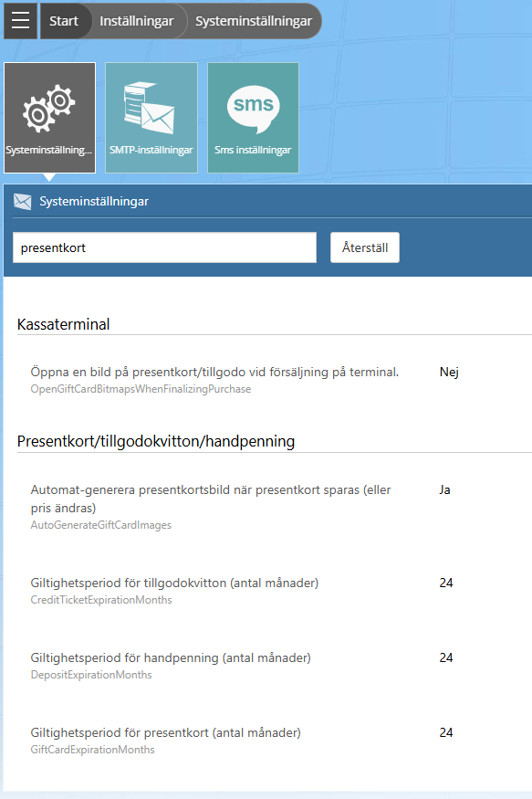Image resolution: width=532 pixels, height=799 pixels.
Task: Select the Systeminställningar gears tile
Action: click(x=49, y=118)
